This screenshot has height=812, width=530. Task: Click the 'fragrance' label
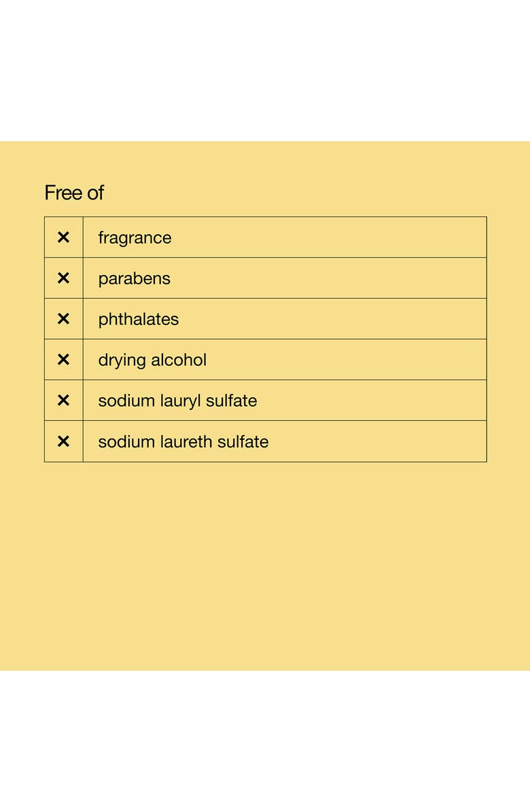pyautogui.click(x=135, y=238)
